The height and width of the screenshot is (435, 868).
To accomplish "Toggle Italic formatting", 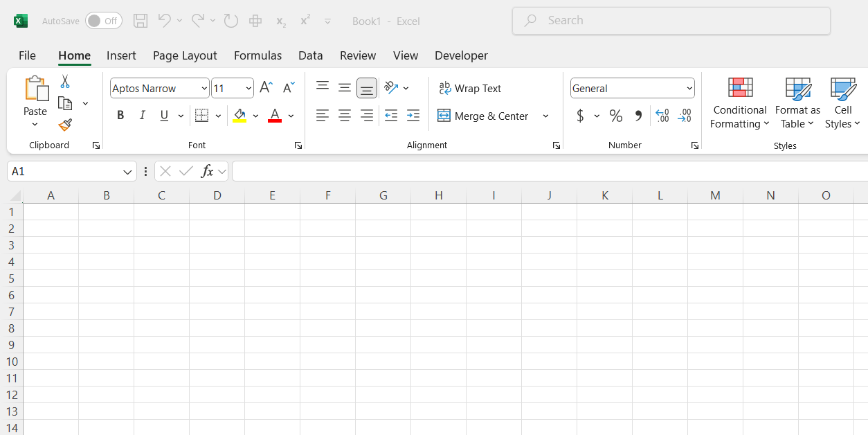I will (143, 116).
